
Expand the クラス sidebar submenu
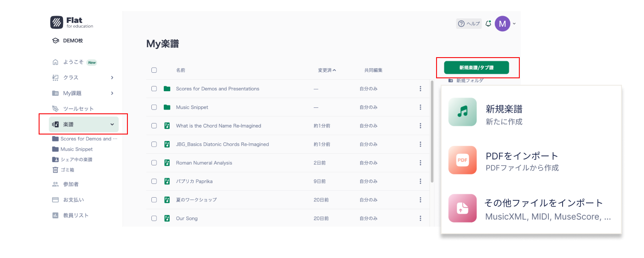click(112, 77)
